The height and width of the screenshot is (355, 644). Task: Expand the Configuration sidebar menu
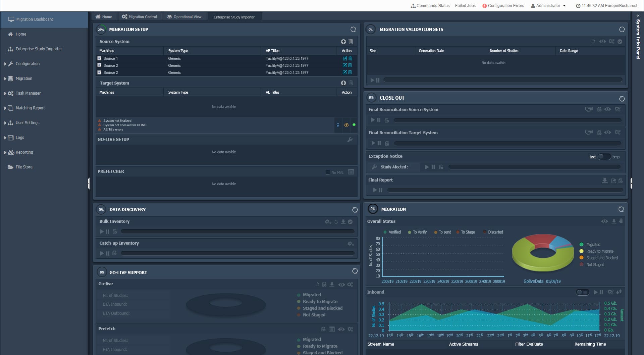point(28,64)
